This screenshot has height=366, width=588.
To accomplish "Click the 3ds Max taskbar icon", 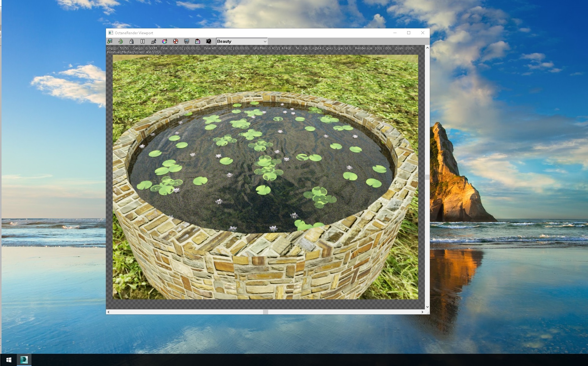I will (24, 360).
